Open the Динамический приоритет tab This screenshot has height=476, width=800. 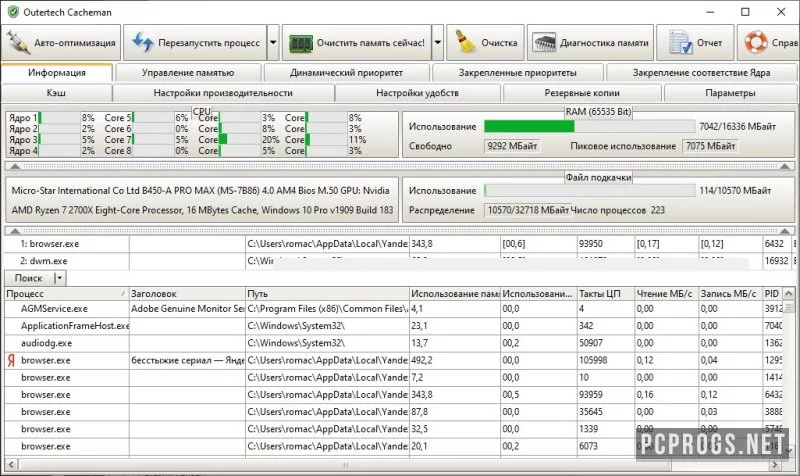pyautogui.click(x=346, y=72)
